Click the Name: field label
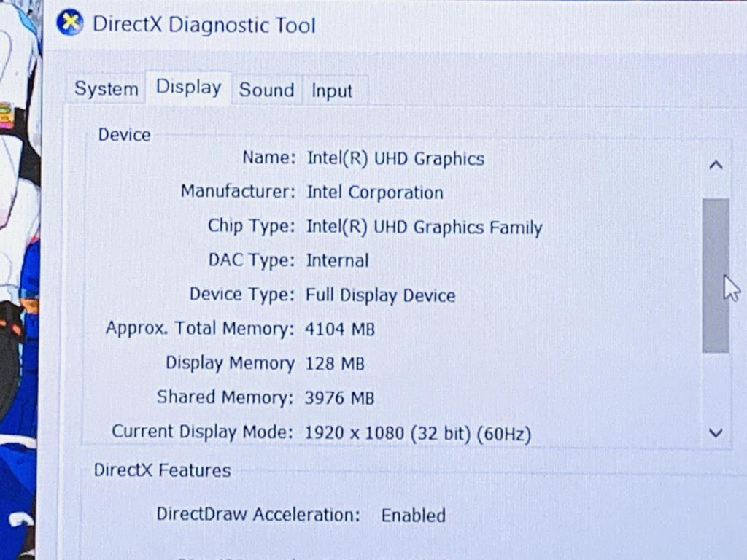The image size is (747, 560). click(269, 157)
